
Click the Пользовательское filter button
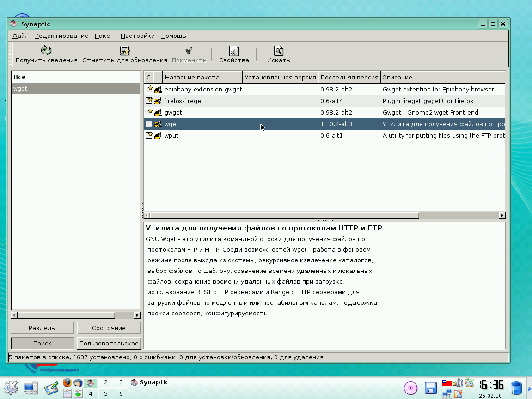click(x=109, y=344)
